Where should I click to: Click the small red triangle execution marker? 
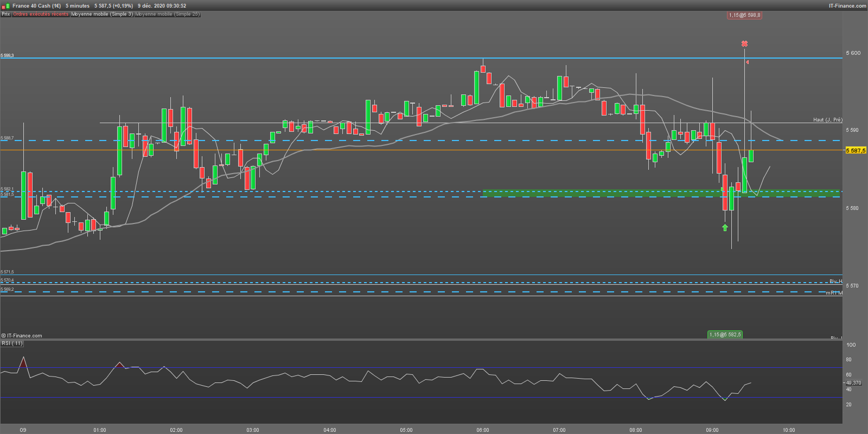tap(747, 62)
